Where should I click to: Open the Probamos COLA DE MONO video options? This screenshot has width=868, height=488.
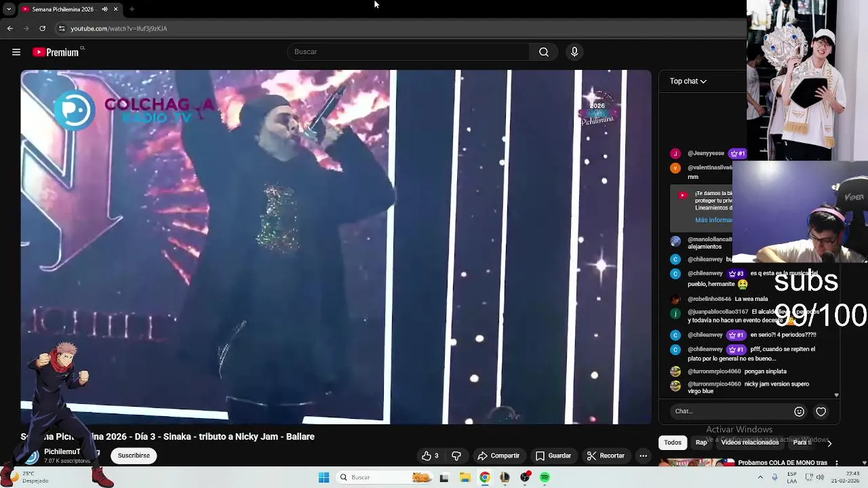(x=837, y=463)
